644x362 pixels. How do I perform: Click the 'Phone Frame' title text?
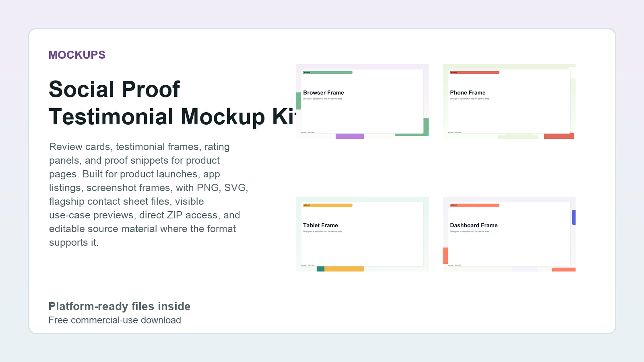[x=468, y=93]
